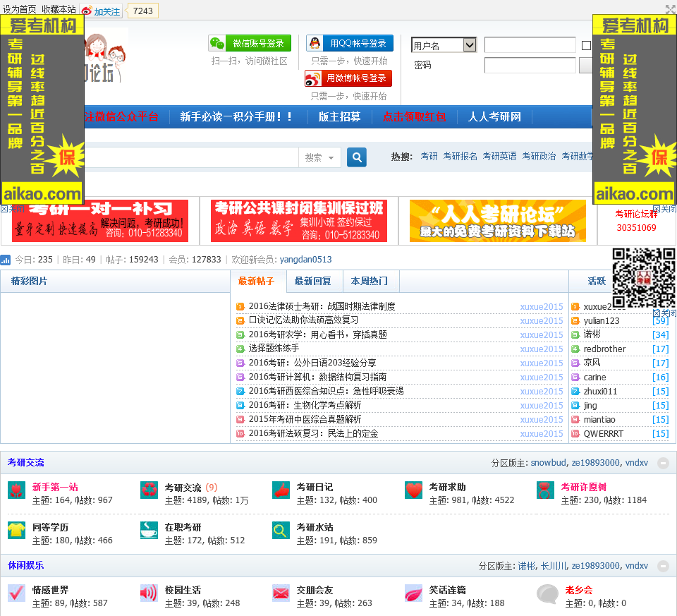Open post 2016考研计算机：数据结构复习指南

click(317, 377)
